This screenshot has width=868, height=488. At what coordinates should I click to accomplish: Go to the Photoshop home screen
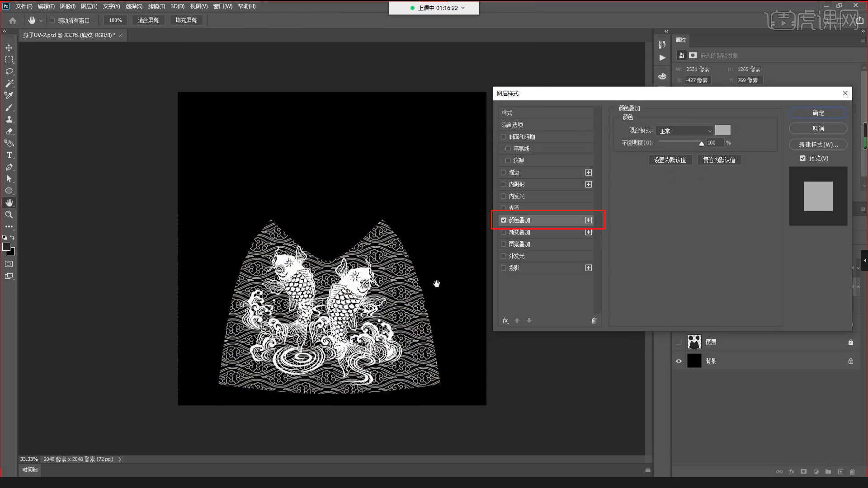point(13,20)
